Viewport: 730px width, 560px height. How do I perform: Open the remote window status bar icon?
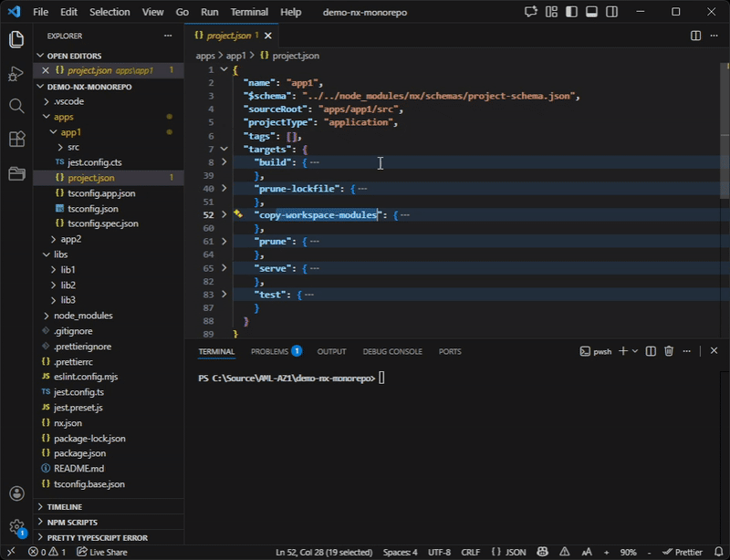11,552
